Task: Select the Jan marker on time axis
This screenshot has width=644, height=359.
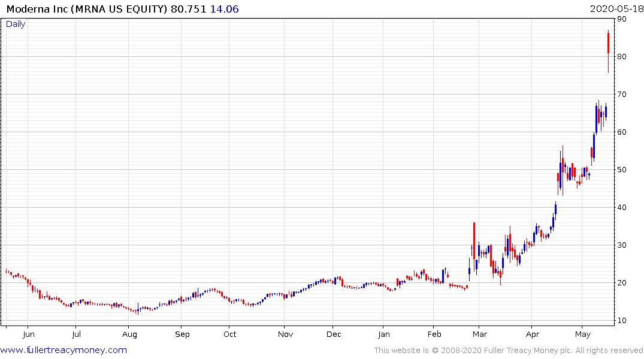Action: pyautogui.click(x=384, y=334)
